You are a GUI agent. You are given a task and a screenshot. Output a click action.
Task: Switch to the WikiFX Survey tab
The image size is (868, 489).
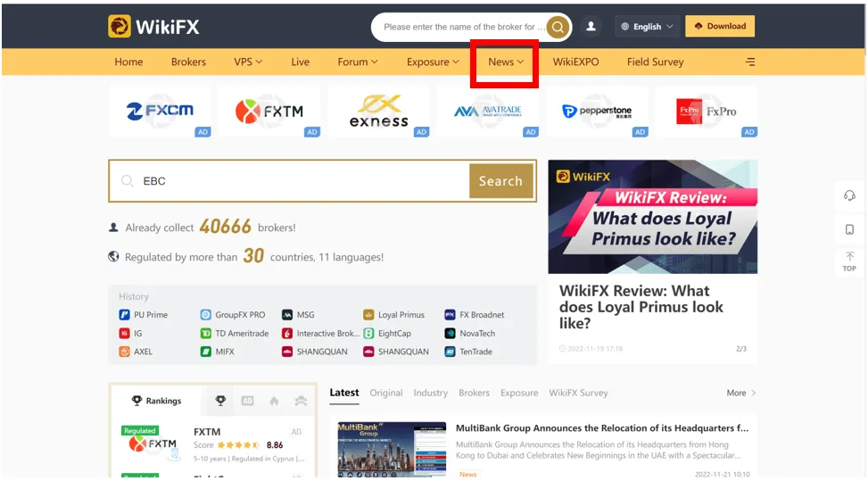tap(578, 393)
